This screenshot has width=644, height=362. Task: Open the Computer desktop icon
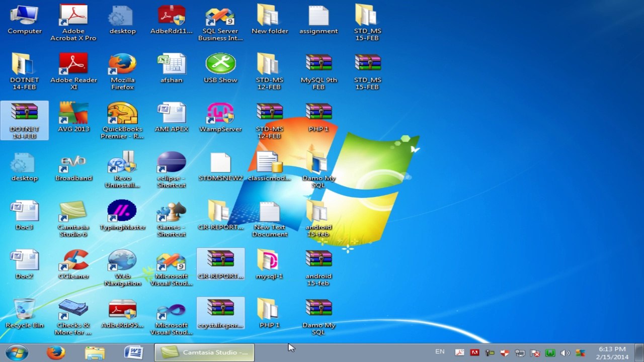[x=24, y=20]
